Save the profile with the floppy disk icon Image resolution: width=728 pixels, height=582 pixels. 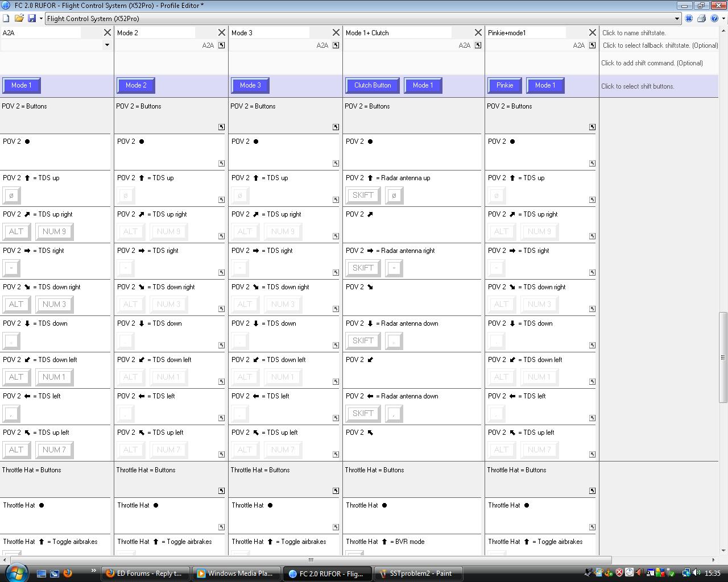pos(32,18)
